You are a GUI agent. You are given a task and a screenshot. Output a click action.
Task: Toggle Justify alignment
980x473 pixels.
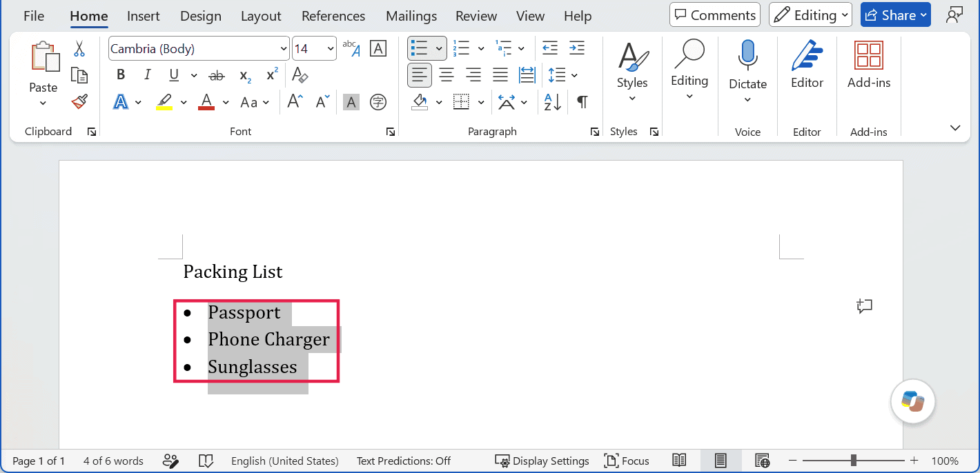tap(500, 75)
